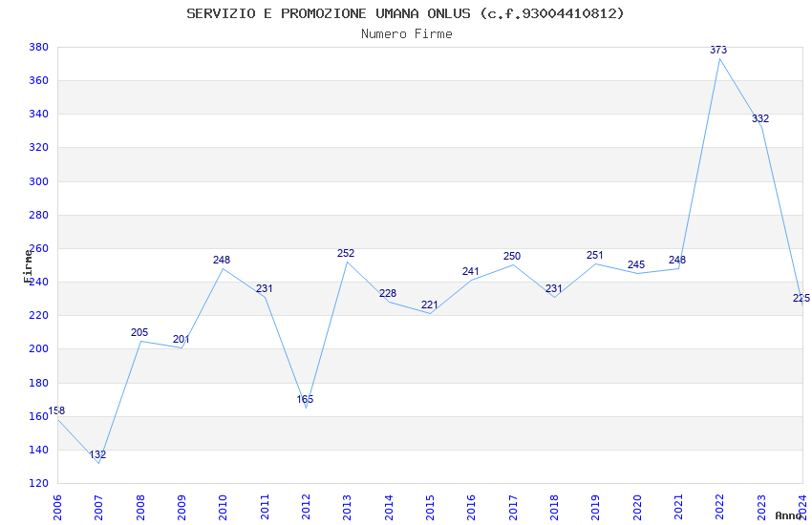The image size is (812, 525).
Task: Click the subtitle Numero Firme
Action: point(407,34)
